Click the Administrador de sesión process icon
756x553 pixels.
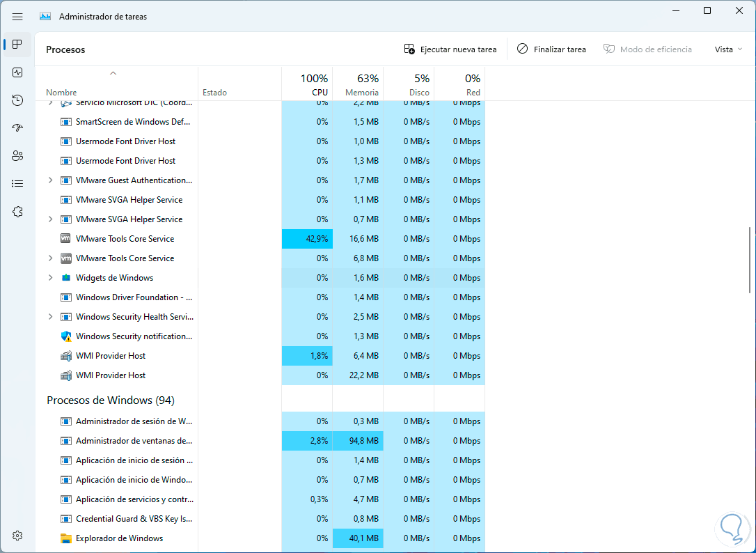pos(66,422)
